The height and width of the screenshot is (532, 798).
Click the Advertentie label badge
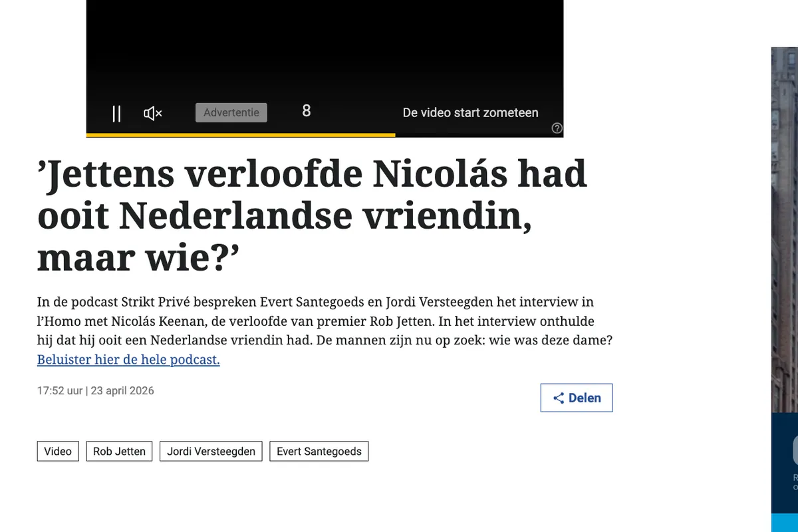click(x=231, y=112)
